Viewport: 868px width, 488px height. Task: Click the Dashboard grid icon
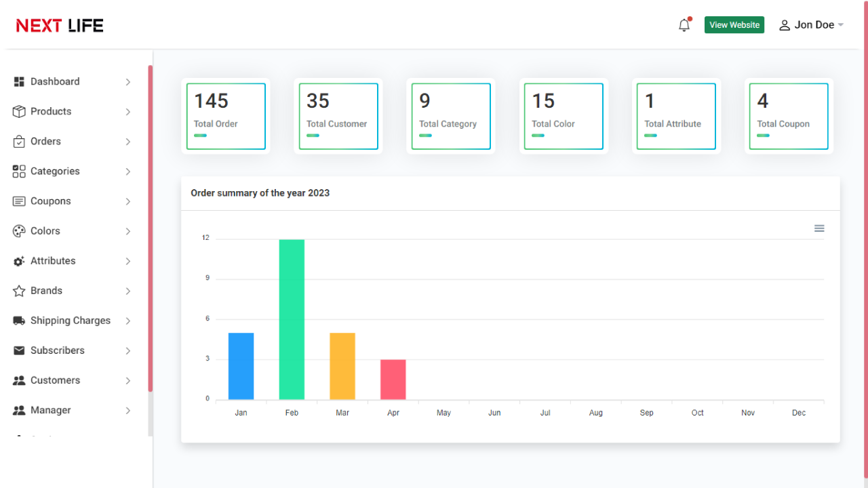point(19,81)
